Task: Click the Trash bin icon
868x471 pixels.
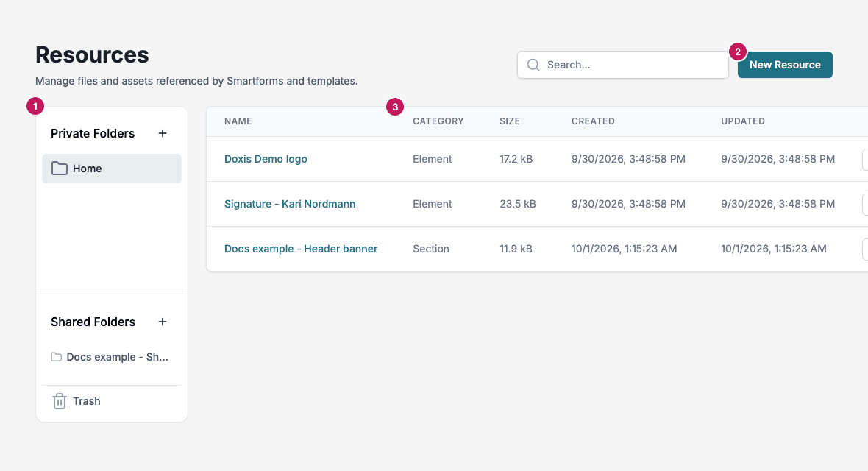Action: tap(60, 401)
